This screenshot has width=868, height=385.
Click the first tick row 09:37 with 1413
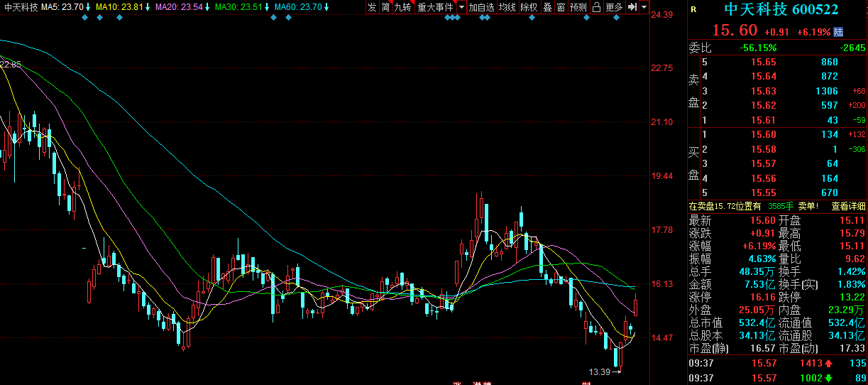pos(777,363)
